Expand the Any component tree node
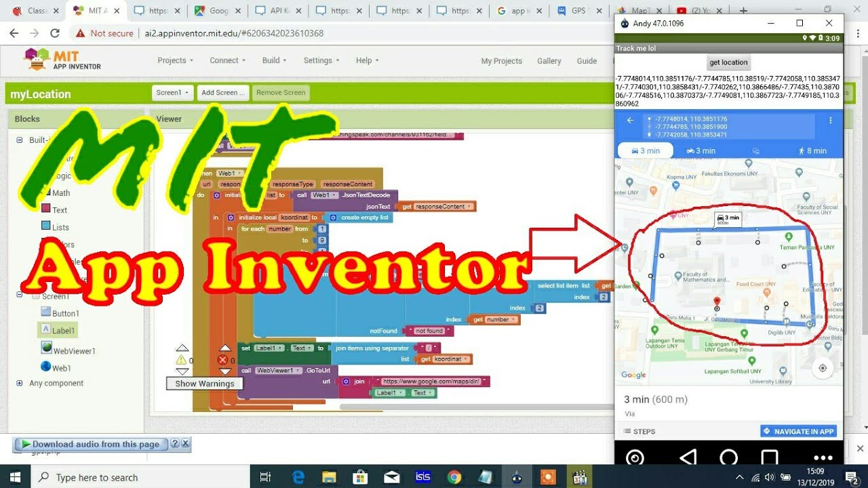 pos(20,383)
